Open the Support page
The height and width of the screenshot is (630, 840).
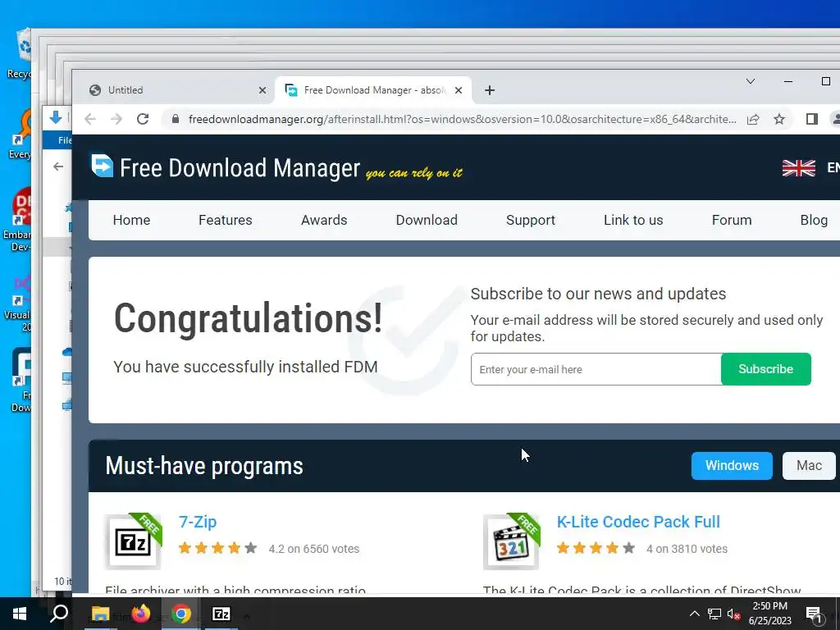tap(531, 220)
